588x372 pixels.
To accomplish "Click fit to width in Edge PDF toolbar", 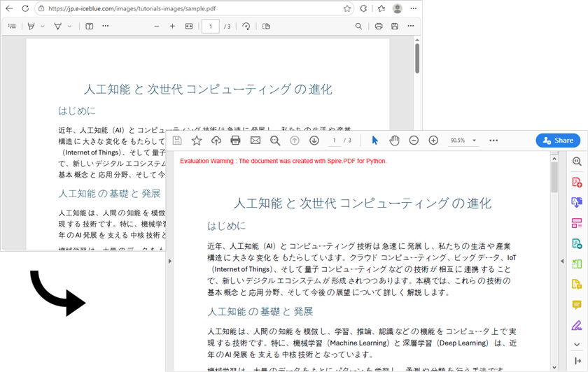I will pos(188,27).
